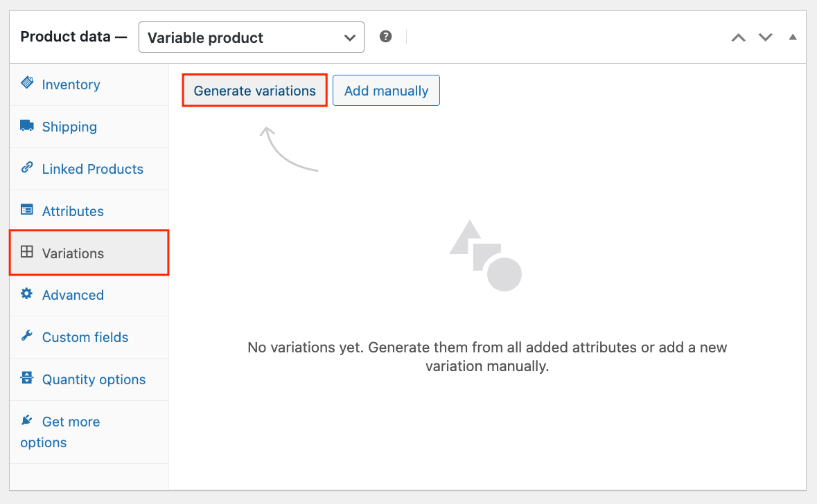This screenshot has width=817, height=504.
Task: Switch to Linked Products tab
Action: (89, 169)
